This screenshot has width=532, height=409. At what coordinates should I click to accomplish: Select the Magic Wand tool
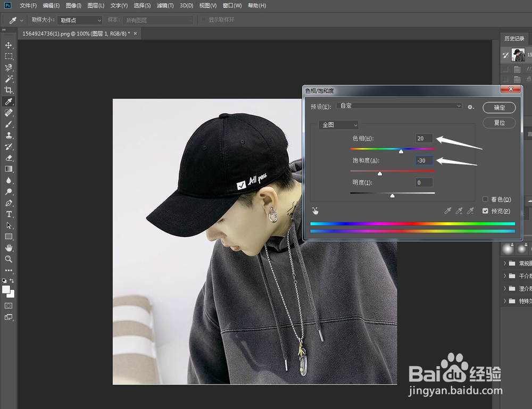(x=9, y=79)
